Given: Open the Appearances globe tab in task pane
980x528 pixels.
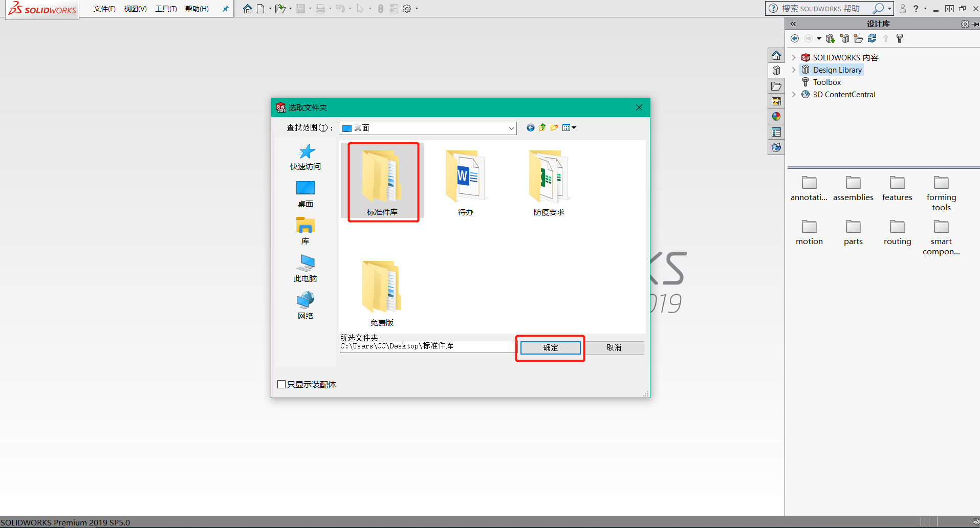Looking at the screenshot, I should [776, 116].
